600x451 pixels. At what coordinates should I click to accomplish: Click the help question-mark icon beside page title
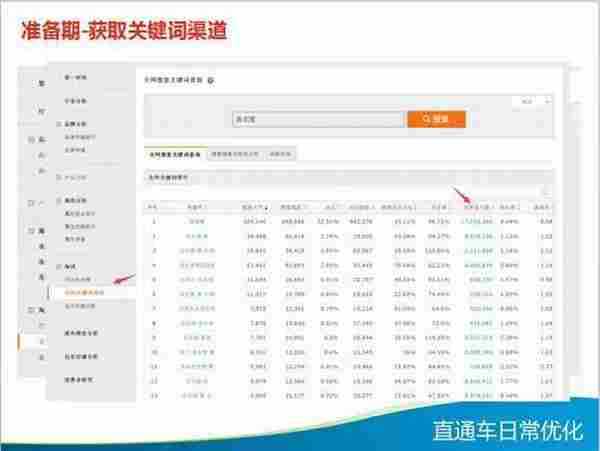[211, 78]
